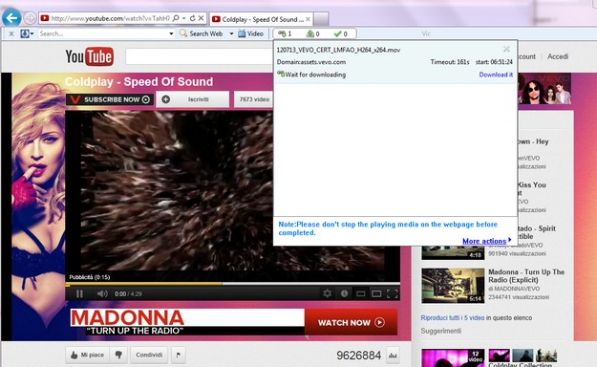This screenshot has width=597, height=367.
Task: Flag the video using flag icon
Action: [x=178, y=355]
